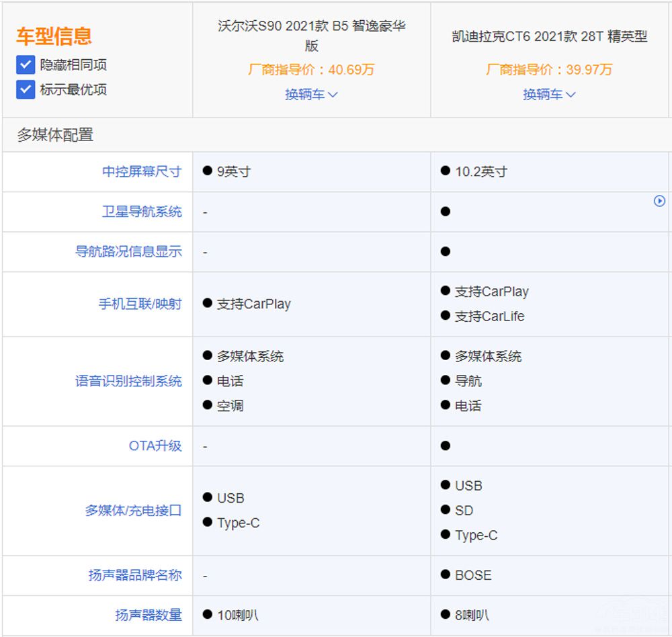Screen dimensions: 672x637
Task: Click the BOSE speaker brand cell
Action: (472, 576)
